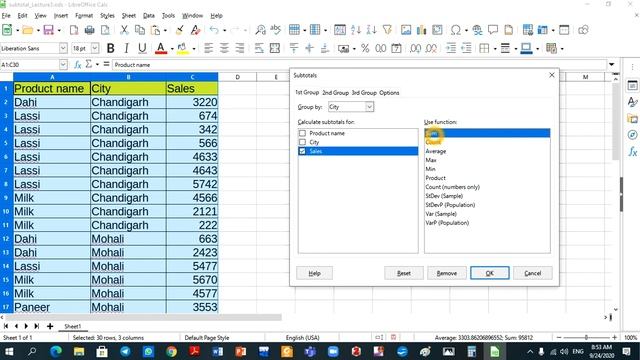
Task: Click Sort Ascending icon
Action: coord(356,30)
